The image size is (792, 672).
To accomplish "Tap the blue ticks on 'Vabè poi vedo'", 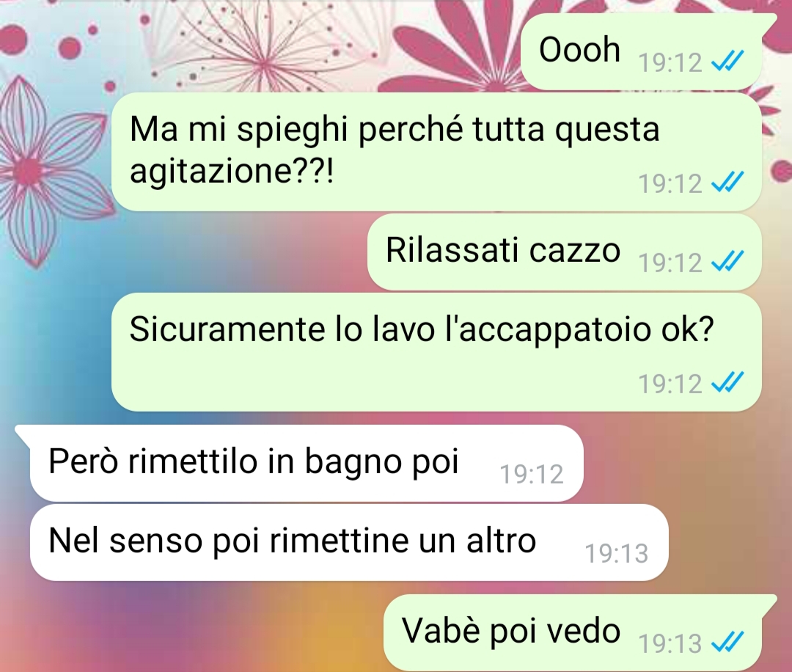I will point(727,642).
